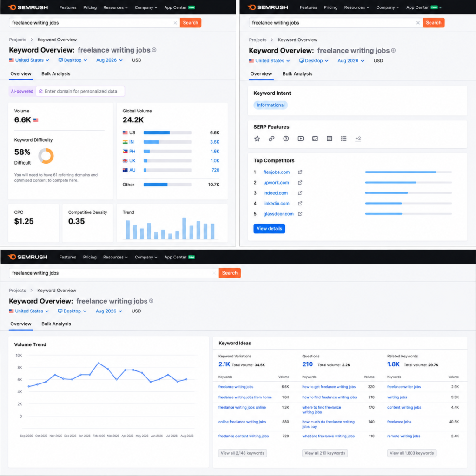The image size is (476, 476).
Task: Click the bulleted list SERP feature icon
Action: 344,139
